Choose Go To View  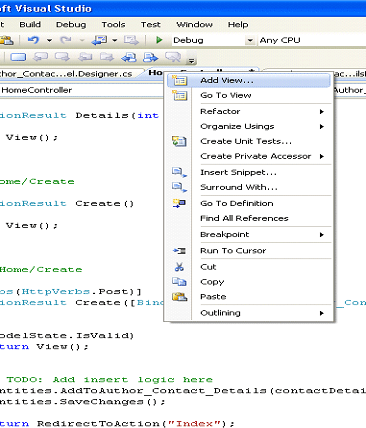[249, 95]
